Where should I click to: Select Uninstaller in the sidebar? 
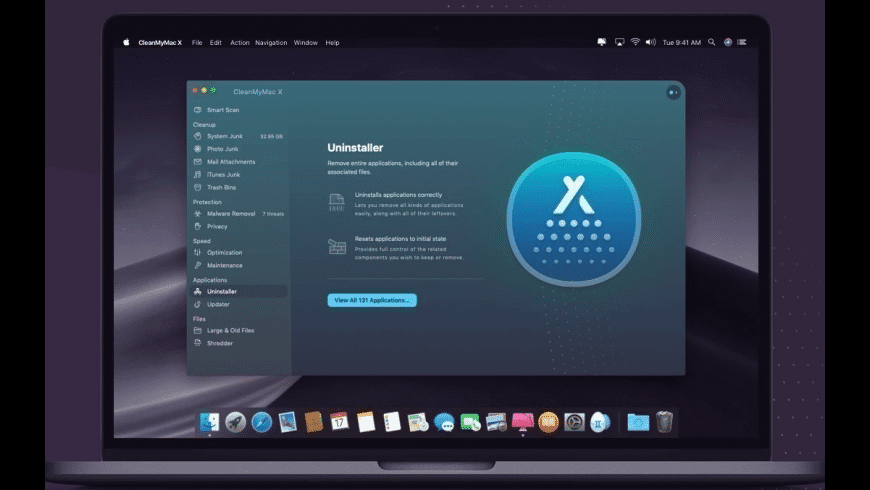pos(239,291)
